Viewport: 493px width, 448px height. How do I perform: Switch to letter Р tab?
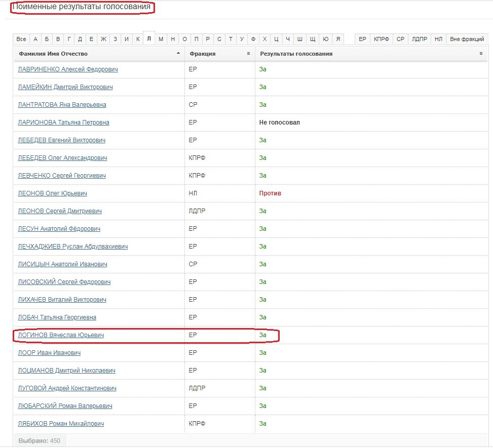208,39
